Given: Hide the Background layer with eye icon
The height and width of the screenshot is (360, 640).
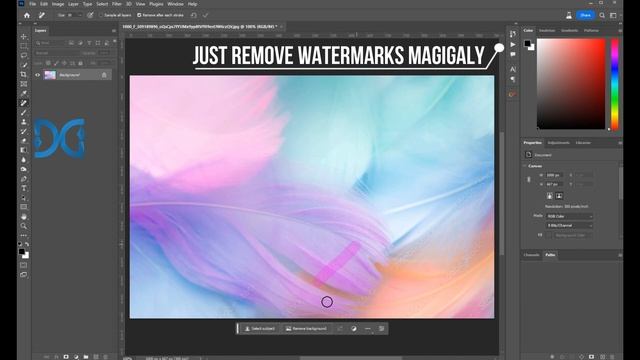Looking at the screenshot, I should (37, 75).
